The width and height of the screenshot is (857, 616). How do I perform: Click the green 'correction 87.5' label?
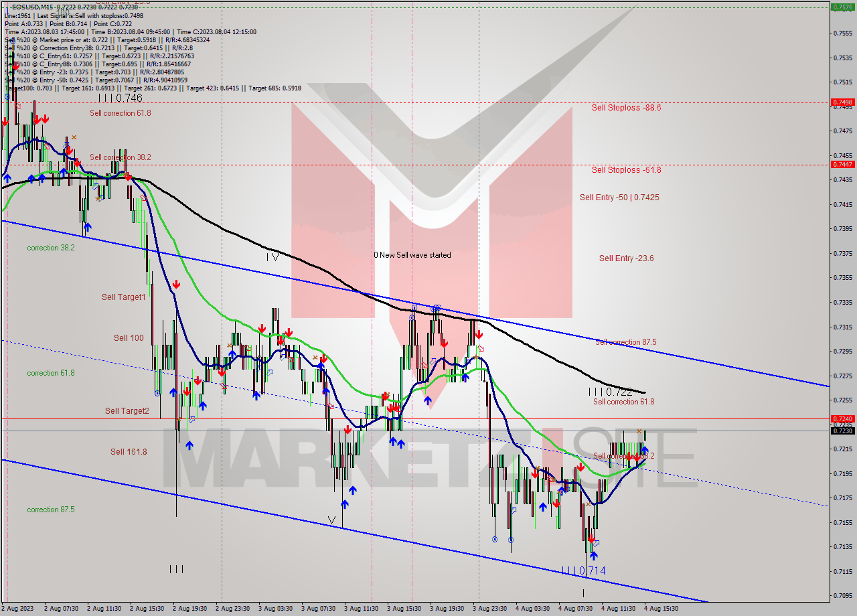tap(51, 510)
